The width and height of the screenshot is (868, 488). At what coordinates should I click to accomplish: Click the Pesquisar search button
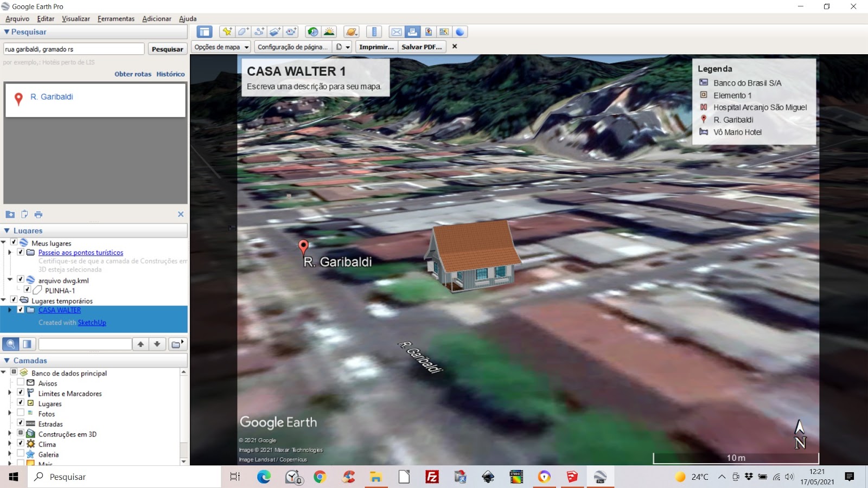tap(168, 49)
